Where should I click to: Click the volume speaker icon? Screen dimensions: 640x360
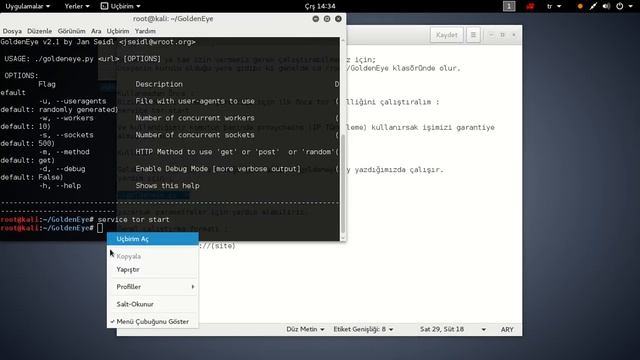606,6
